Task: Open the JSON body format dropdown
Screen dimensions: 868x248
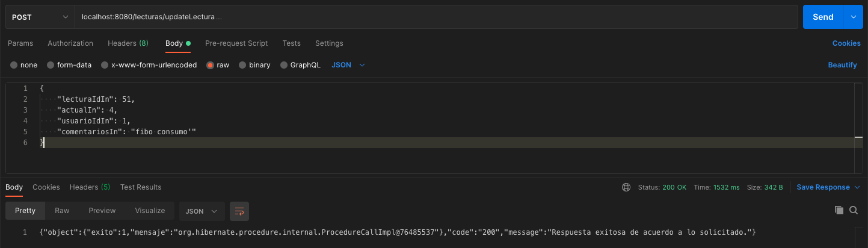Action: pos(348,65)
